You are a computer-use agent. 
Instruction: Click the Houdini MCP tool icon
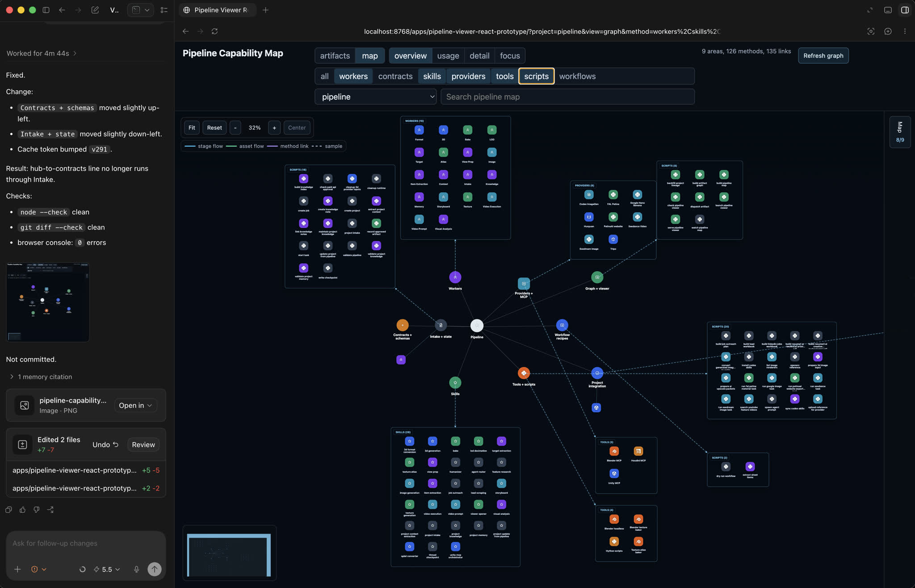638,451
